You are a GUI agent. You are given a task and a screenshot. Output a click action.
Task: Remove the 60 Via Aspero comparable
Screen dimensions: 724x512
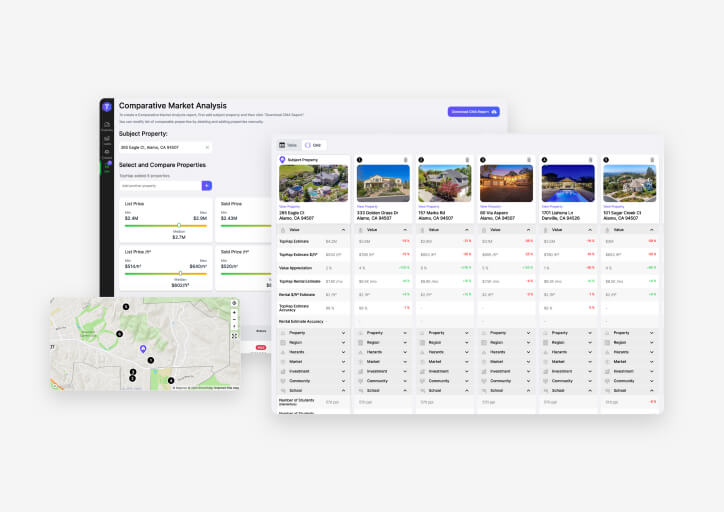527,160
